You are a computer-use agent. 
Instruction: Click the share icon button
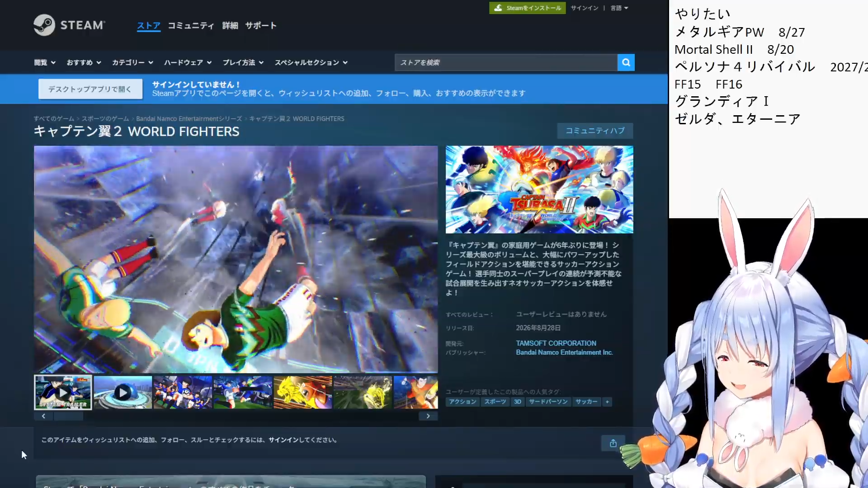pyautogui.click(x=613, y=443)
